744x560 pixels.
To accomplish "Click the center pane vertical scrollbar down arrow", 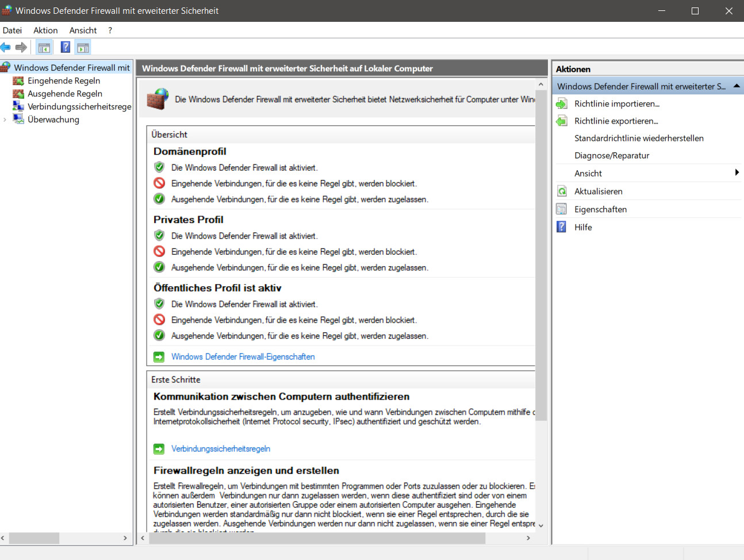I will (540, 525).
